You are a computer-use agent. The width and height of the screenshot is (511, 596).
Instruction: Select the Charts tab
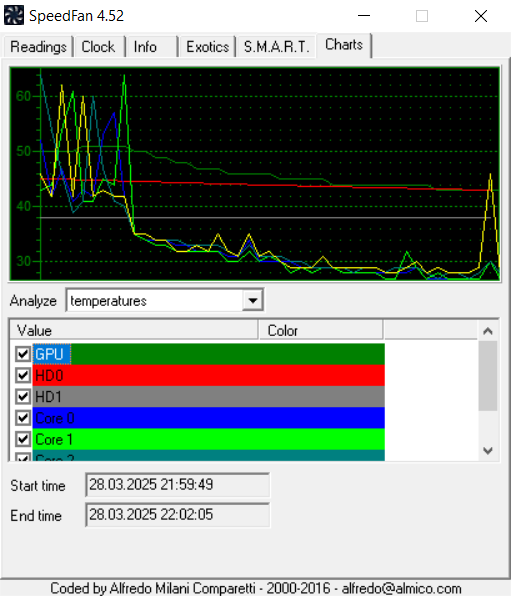[x=344, y=45]
